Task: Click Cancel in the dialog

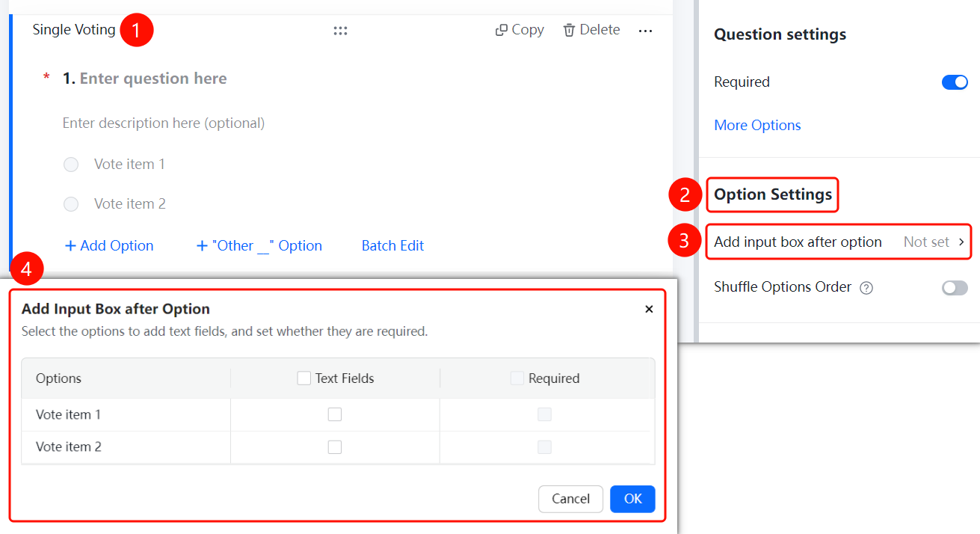Action: coord(570,500)
